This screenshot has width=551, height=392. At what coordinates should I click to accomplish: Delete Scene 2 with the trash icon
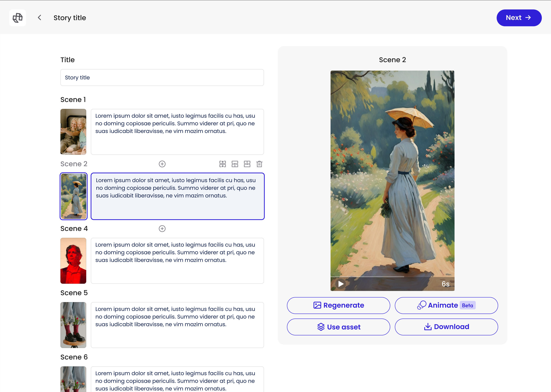click(259, 164)
